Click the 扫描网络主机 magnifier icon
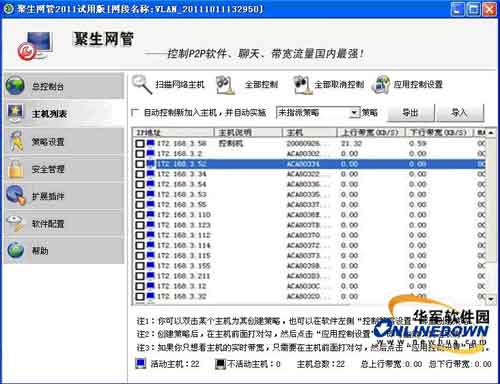This screenshot has height=384, width=500. [142, 84]
